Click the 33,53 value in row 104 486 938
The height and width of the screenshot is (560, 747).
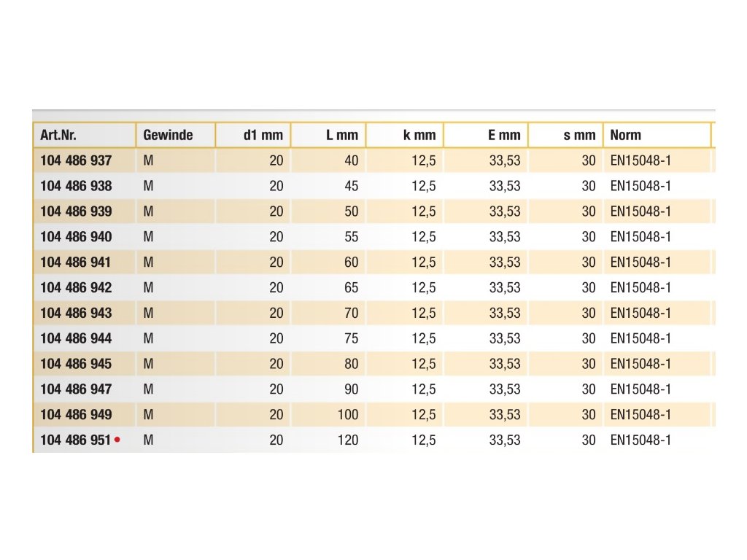pos(505,186)
